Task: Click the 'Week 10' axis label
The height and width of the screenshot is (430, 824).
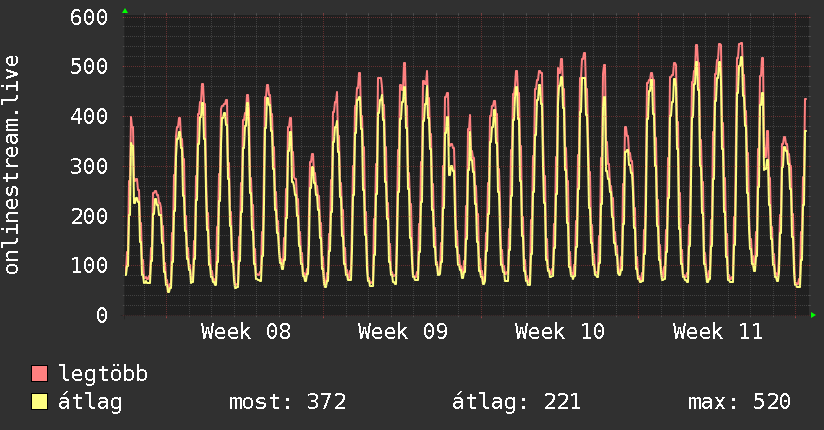Action: point(560,332)
